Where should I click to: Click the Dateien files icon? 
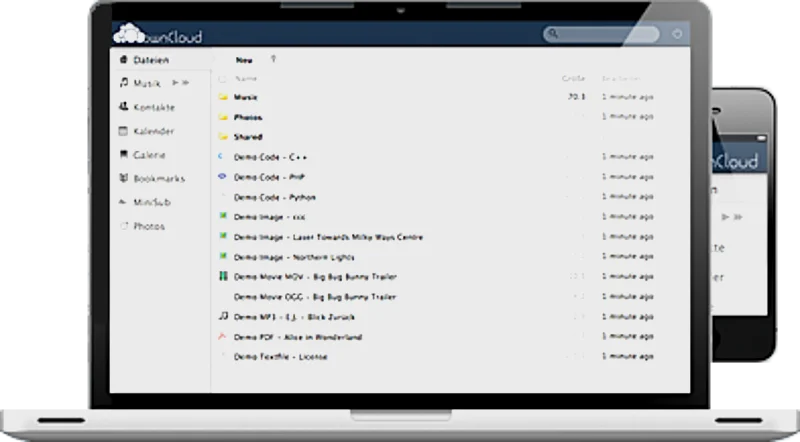pos(123,60)
